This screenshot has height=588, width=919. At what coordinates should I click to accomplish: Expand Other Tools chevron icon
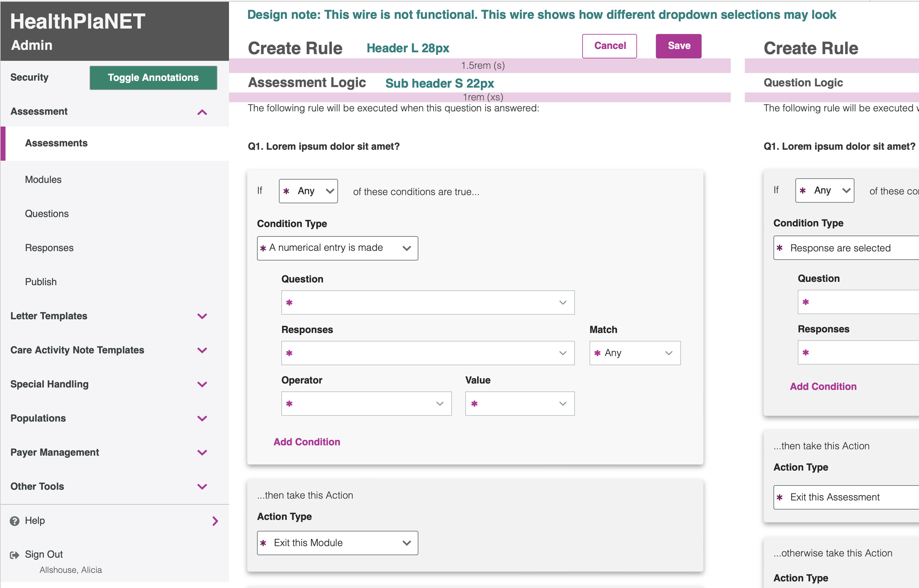click(202, 487)
